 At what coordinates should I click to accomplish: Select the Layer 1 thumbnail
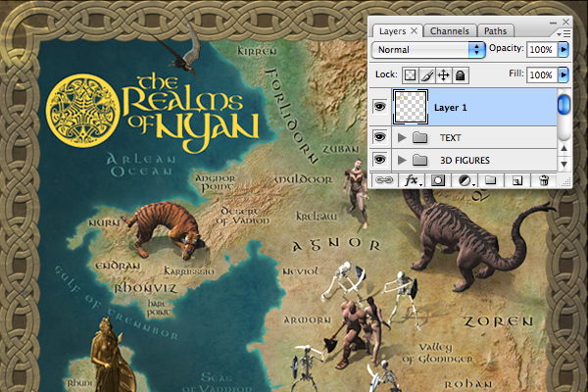coord(411,107)
